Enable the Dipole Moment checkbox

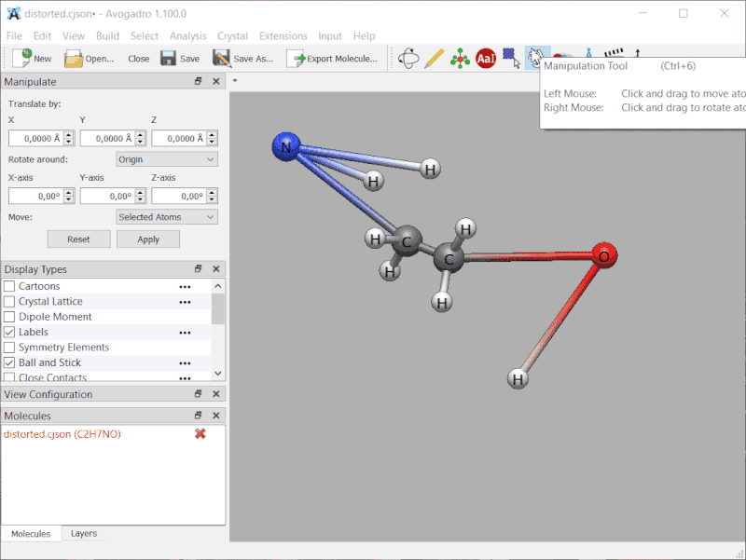coord(9,317)
